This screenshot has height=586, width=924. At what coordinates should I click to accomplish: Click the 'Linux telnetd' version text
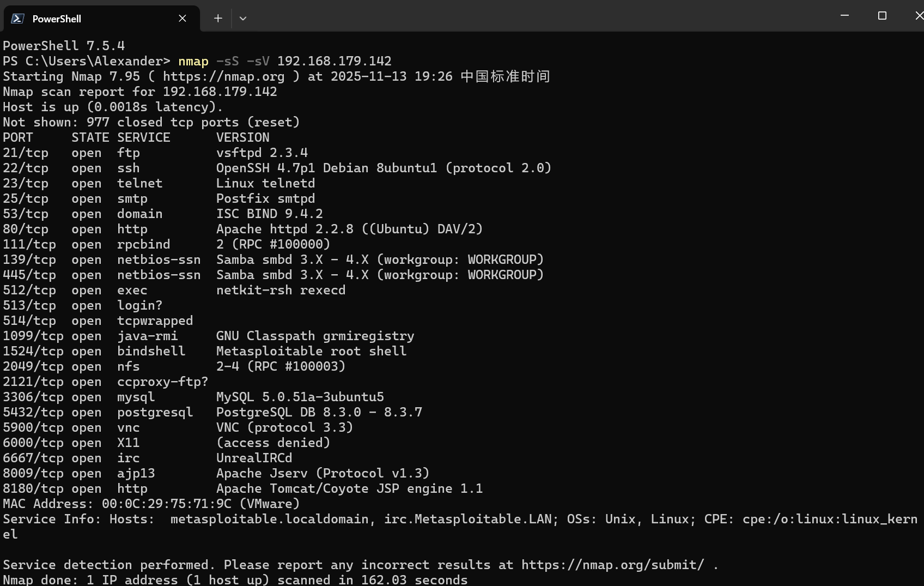coord(266,183)
